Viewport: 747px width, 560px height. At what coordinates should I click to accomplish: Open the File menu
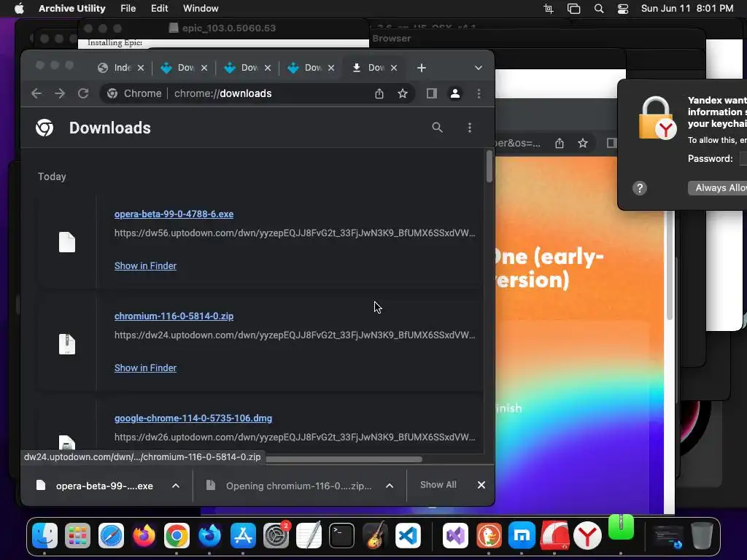pyautogui.click(x=128, y=8)
